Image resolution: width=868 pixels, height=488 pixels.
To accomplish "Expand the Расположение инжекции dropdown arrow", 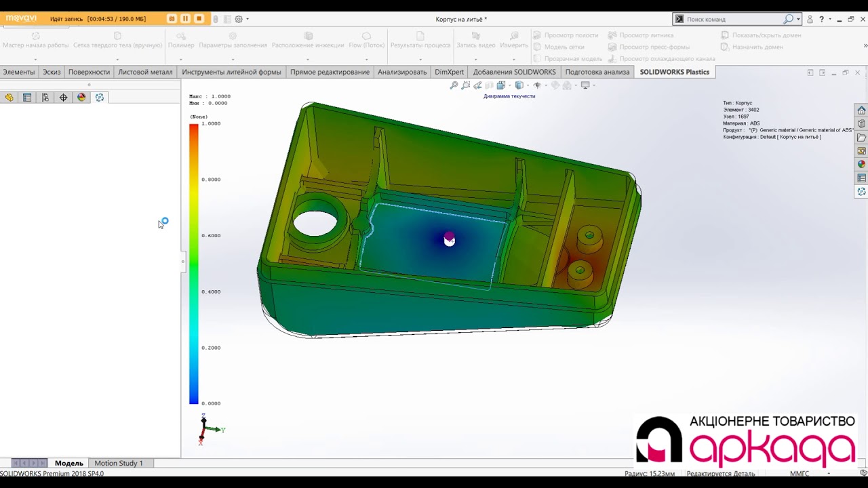I will pos(308,59).
